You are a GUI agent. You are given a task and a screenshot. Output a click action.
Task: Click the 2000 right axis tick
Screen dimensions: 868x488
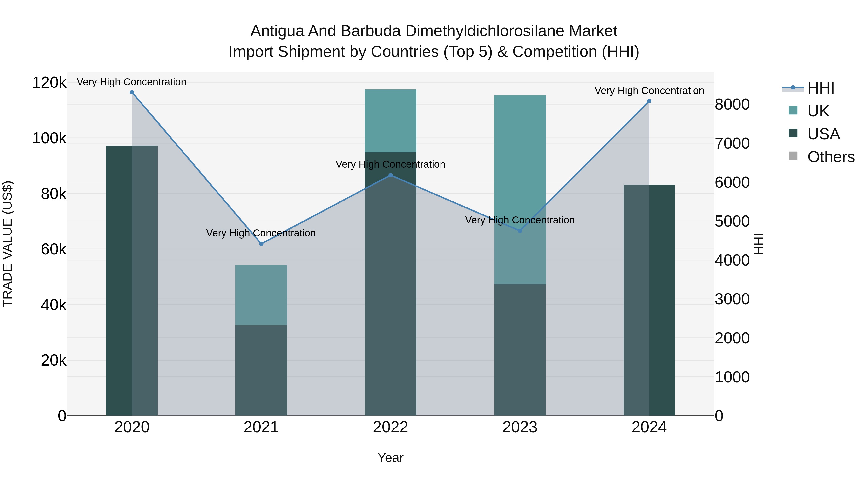[732, 338]
